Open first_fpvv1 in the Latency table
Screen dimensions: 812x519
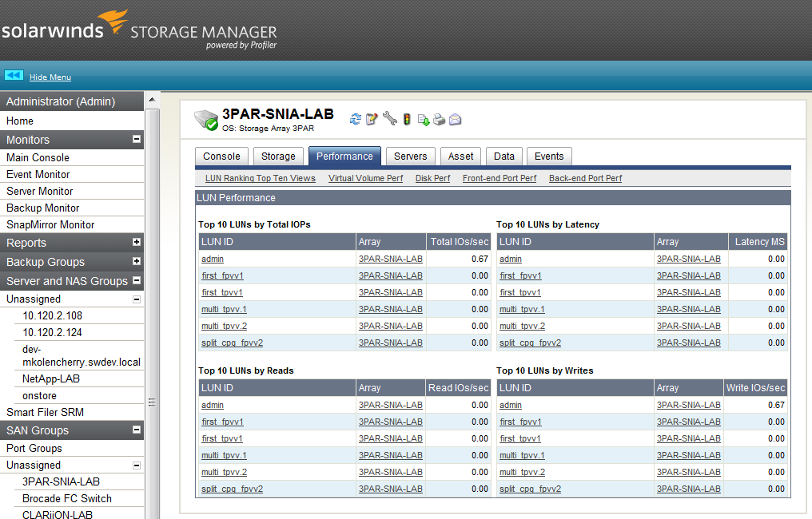pos(520,275)
